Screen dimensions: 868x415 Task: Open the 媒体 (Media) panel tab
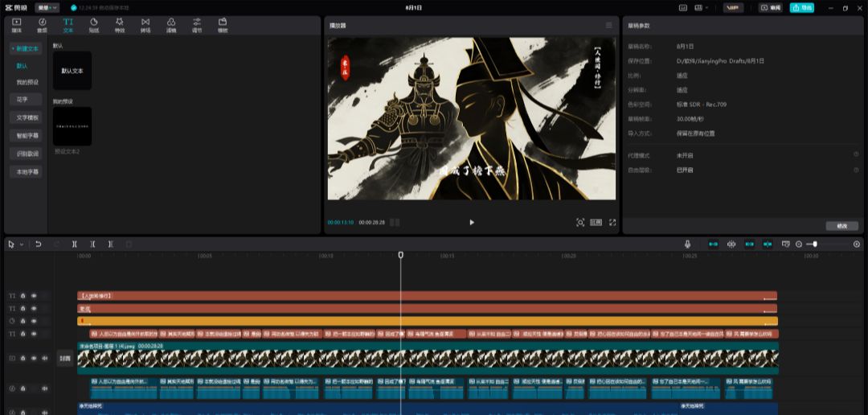(x=16, y=24)
